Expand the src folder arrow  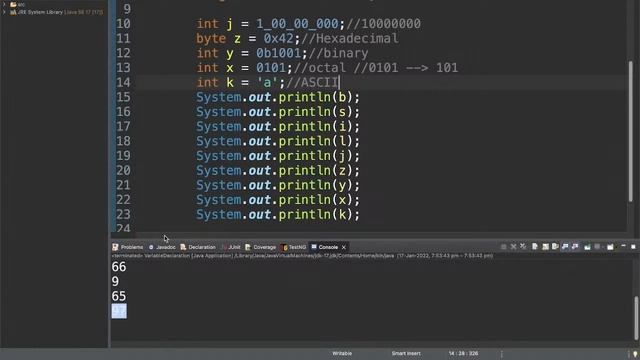click(x=4, y=4)
